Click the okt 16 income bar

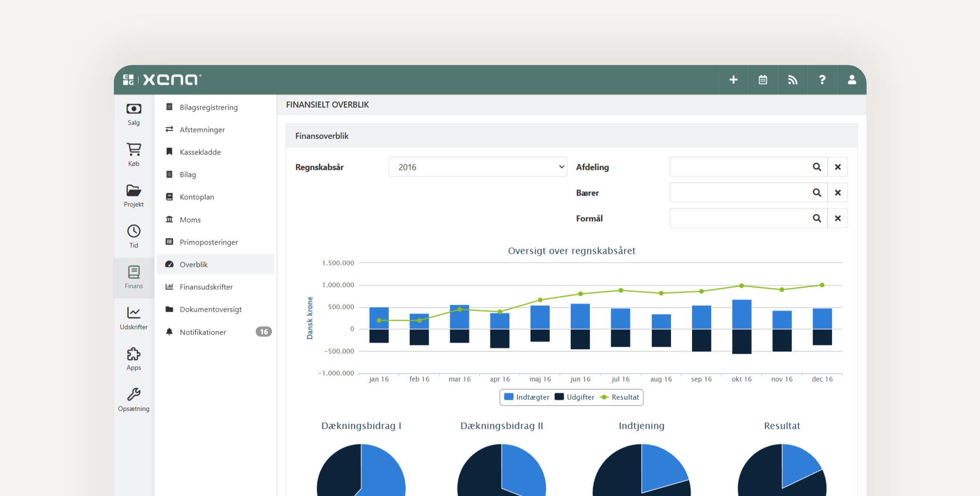click(x=742, y=314)
